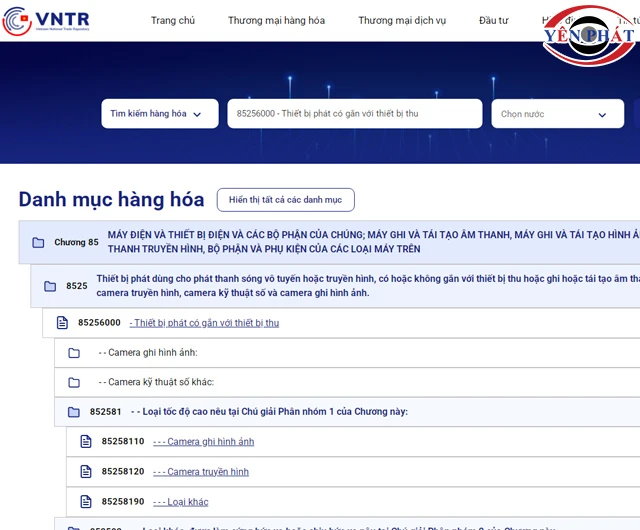640x530 pixels.
Task: Open Trang chủ menu item
Action: [x=173, y=21]
